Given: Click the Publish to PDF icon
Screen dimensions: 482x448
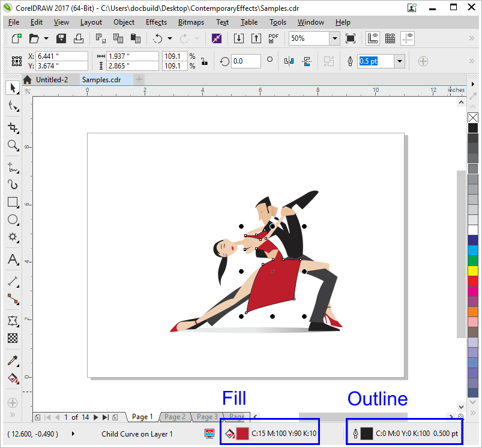Looking at the screenshot, I should click(274, 38).
